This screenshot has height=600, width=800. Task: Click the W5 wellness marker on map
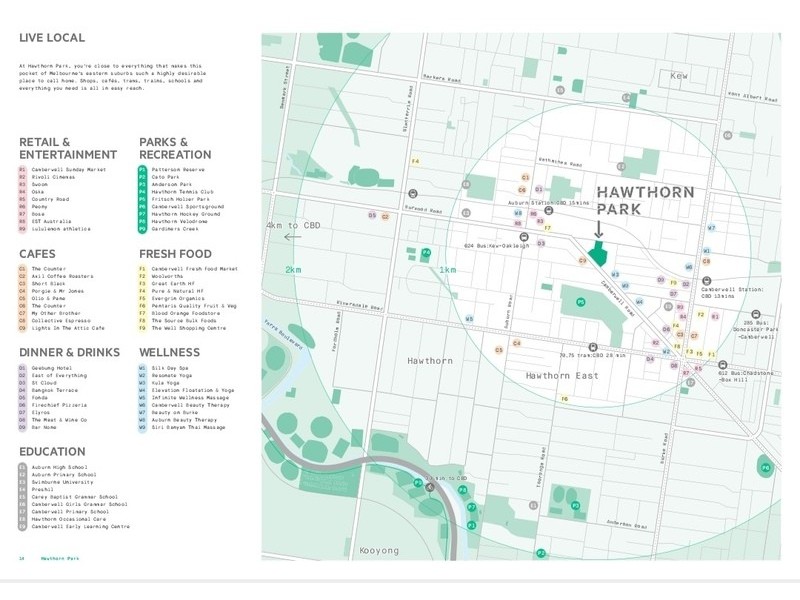469,319
